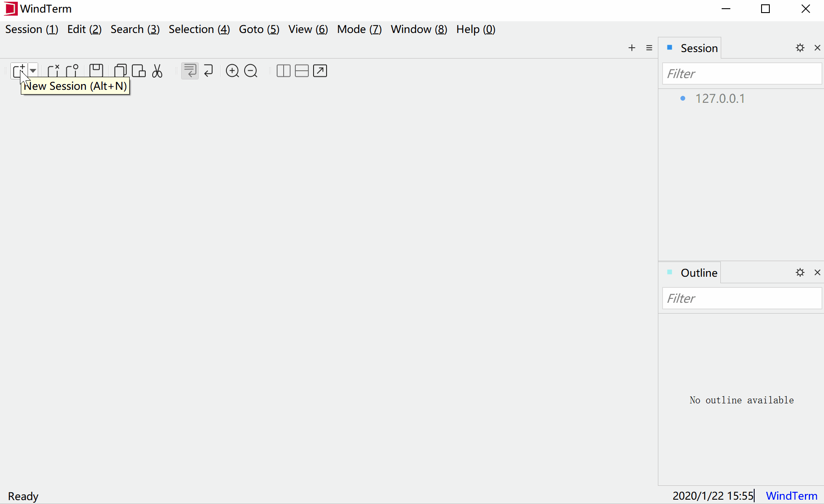This screenshot has width=824, height=504.
Task: Click the Paste icon in toolbar
Action: (x=139, y=71)
